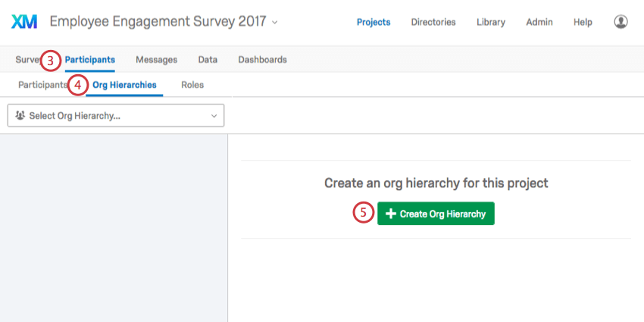Click the people icon in hierarchy selector
This screenshot has width=644, height=322.
20,115
